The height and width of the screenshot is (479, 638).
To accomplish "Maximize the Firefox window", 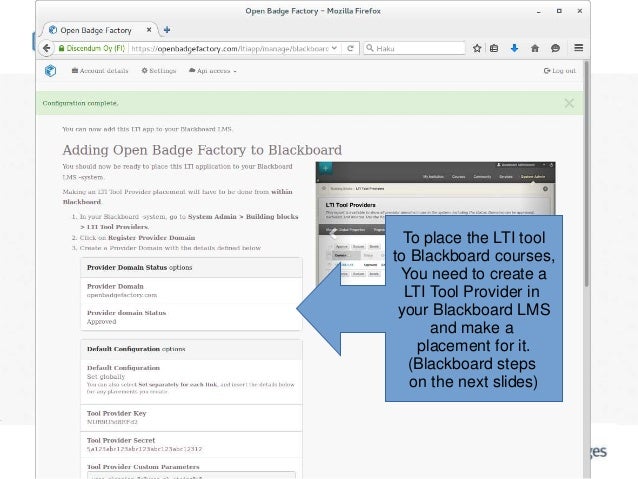I will (x=559, y=11).
